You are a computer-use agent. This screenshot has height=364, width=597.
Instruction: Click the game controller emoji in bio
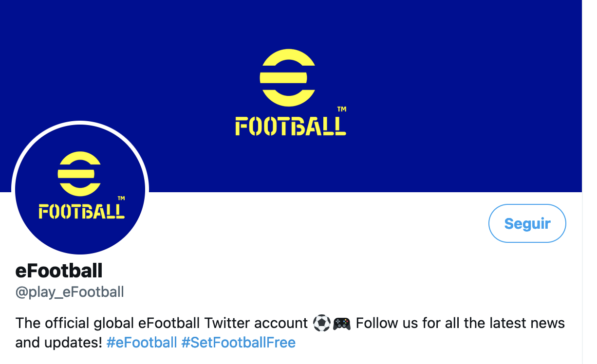pos(342,323)
